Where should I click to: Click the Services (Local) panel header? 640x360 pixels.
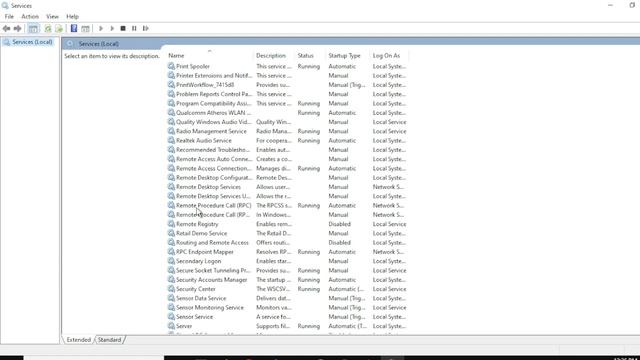click(x=99, y=44)
